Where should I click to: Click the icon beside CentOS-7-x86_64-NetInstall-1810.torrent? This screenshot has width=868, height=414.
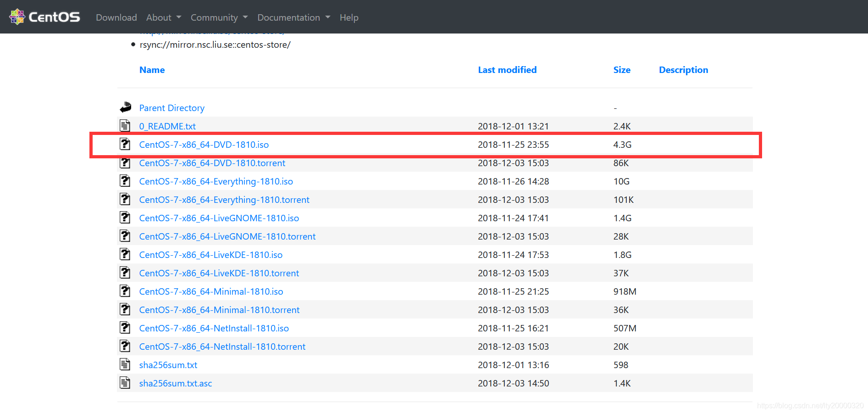click(x=125, y=346)
